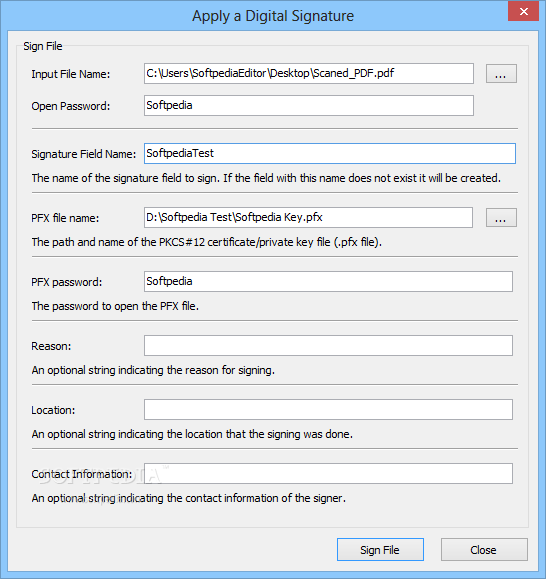546x579 pixels.
Task: Close the Apply a Digital Signature window
Action: pos(523,11)
